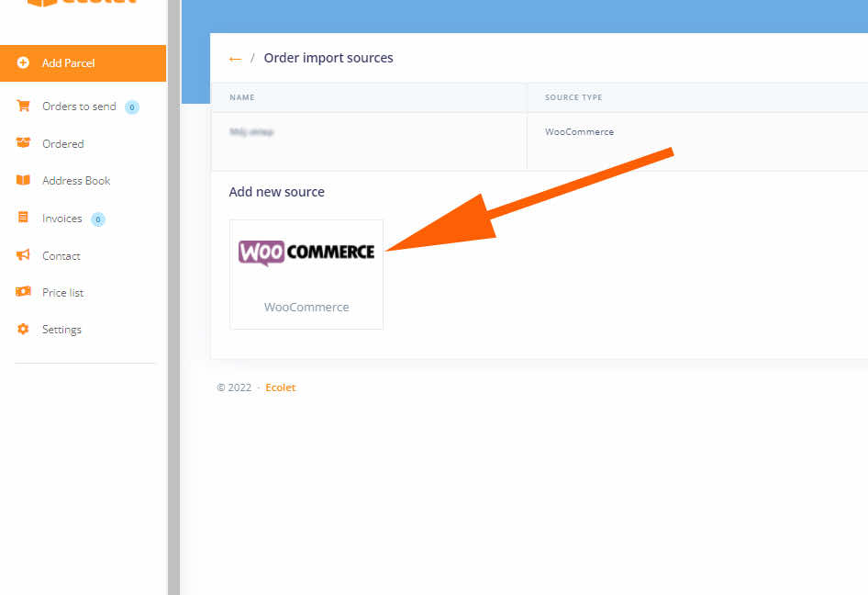Screen dimensions: 868x595
Task: Click the Orders to send cart icon
Action: (x=23, y=106)
